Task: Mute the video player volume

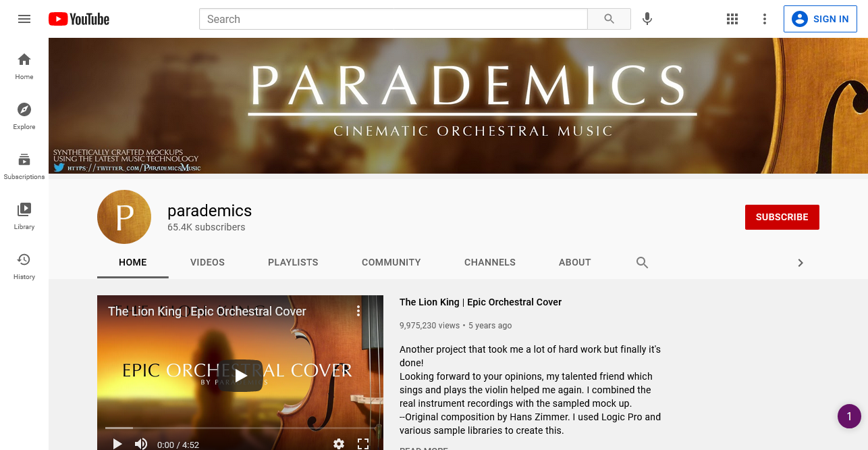Action: tap(140, 444)
